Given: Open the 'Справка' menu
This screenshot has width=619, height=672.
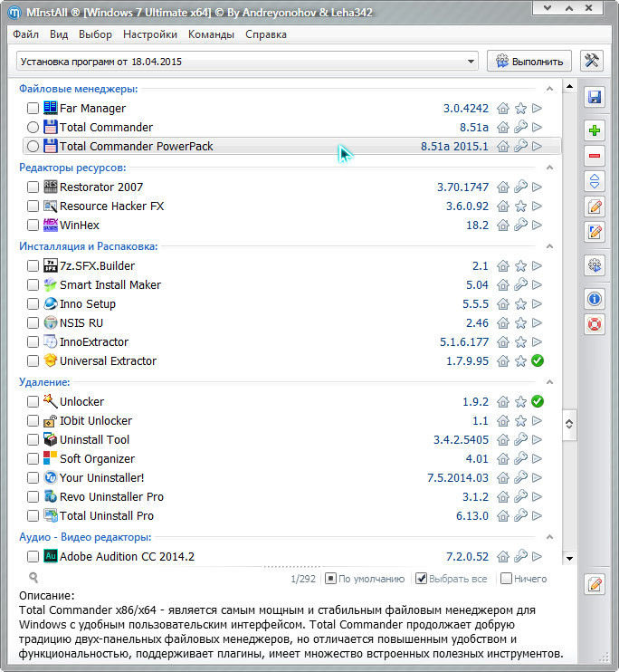Looking at the screenshot, I should [x=265, y=34].
